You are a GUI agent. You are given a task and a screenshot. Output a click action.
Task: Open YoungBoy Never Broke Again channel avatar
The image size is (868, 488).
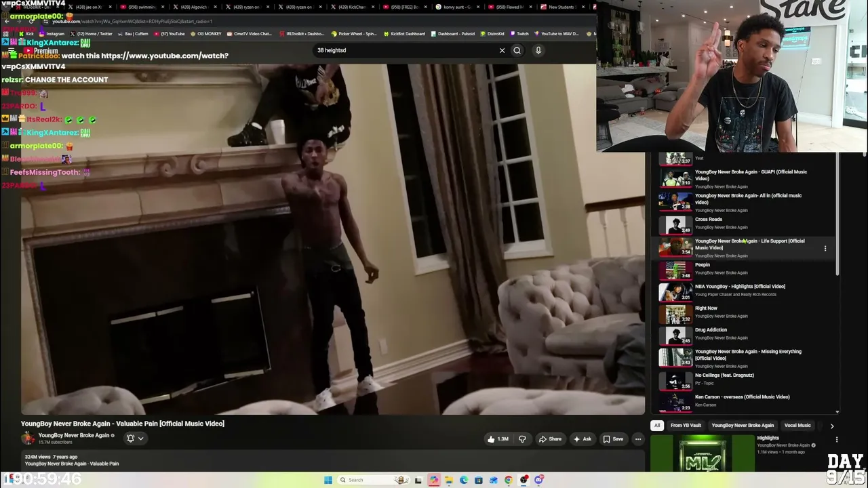tap(28, 438)
